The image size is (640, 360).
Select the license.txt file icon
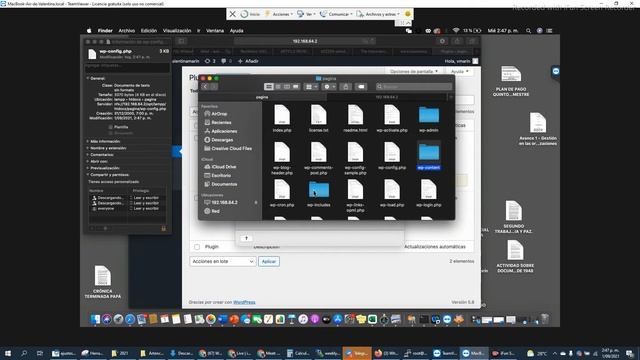pos(319,115)
